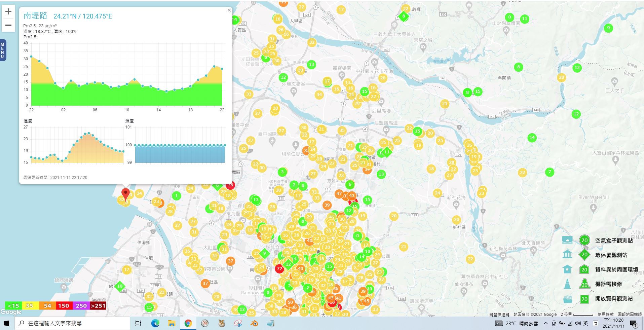
Task: Open the yellow 20 marker near 卓蘭鎮
Action: click(561, 77)
